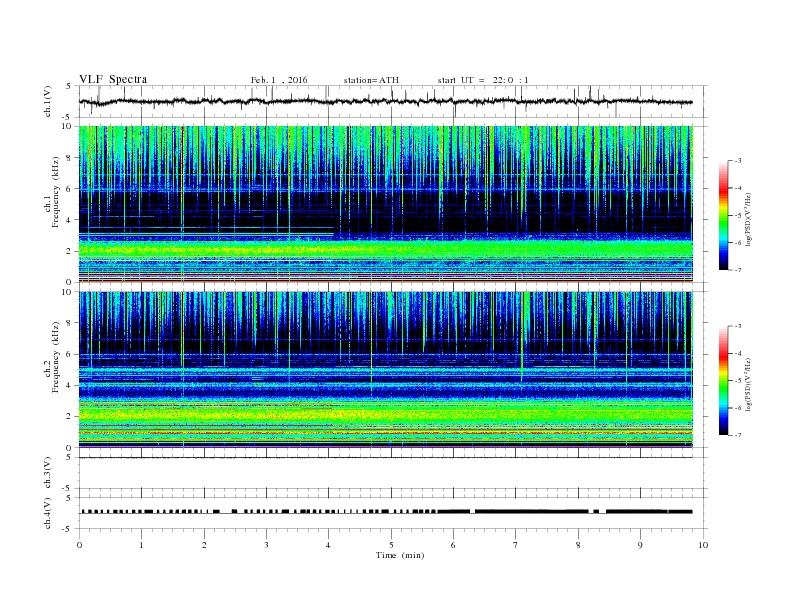Viewport: 792px width, 612px height.
Task: Click ch.2 spectrogram "10" kHz tick label
Action: pos(67,292)
